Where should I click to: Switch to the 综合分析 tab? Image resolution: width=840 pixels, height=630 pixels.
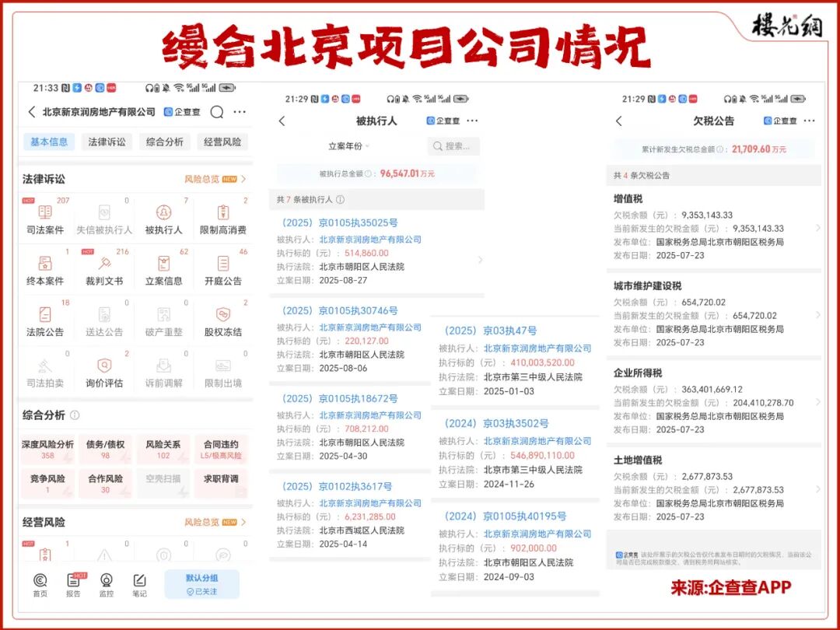[164, 142]
